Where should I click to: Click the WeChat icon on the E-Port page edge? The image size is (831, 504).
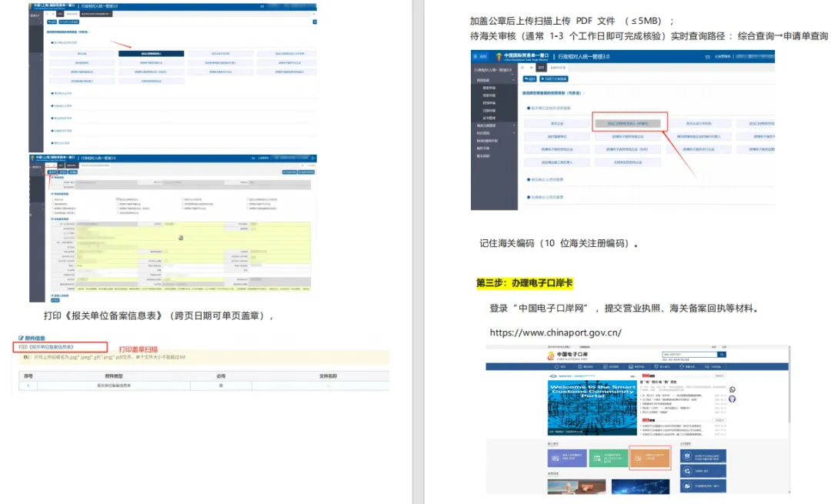(733, 389)
